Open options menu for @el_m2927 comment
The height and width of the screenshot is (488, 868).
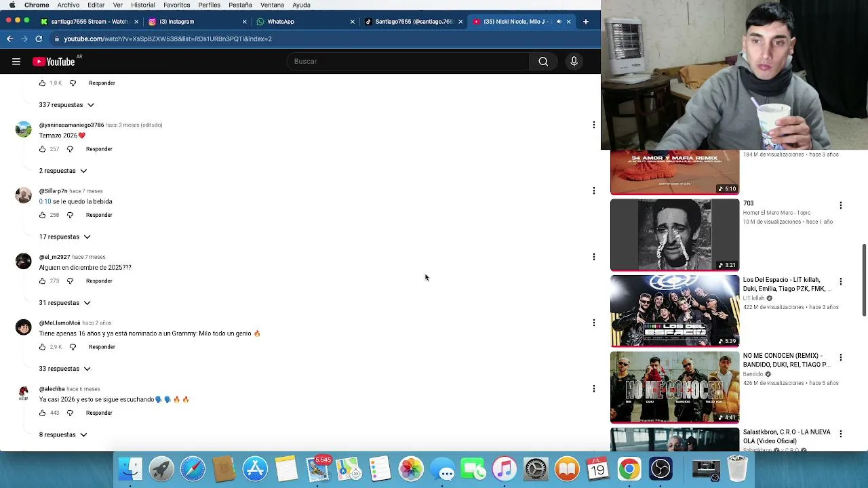pyautogui.click(x=594, y=257)
